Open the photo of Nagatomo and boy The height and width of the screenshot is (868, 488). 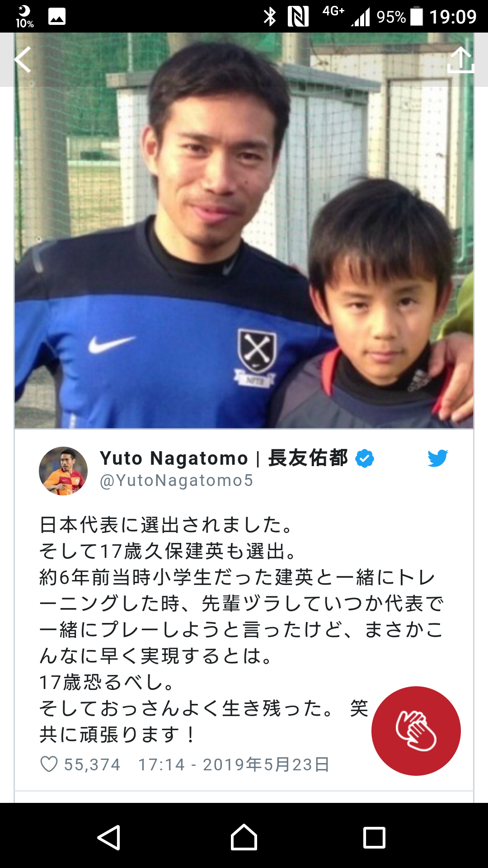(244, 231)
